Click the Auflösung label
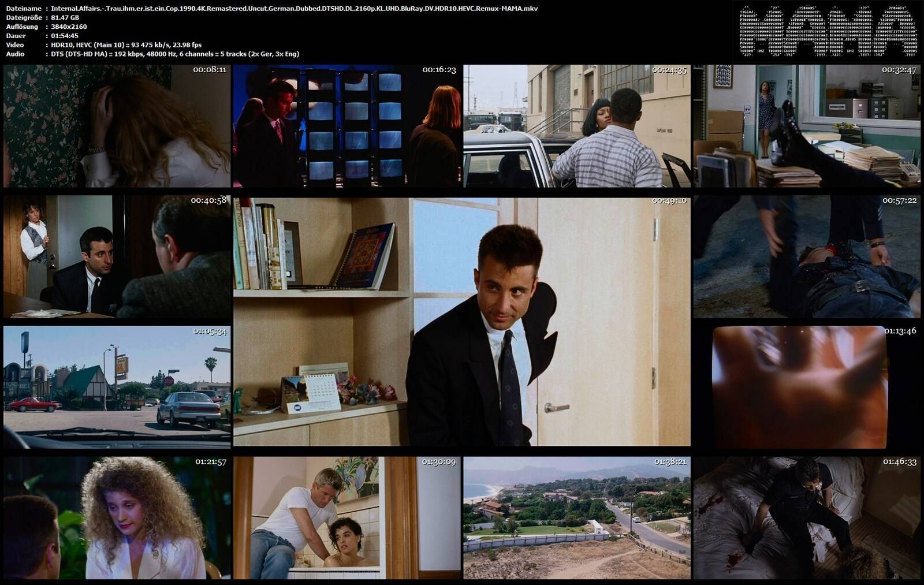The height and width of the screenshot is (585, 924). tap(22, 27)
